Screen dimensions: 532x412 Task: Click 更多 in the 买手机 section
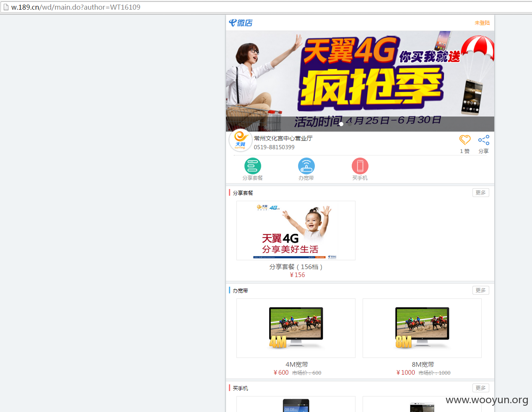point(481,388)
